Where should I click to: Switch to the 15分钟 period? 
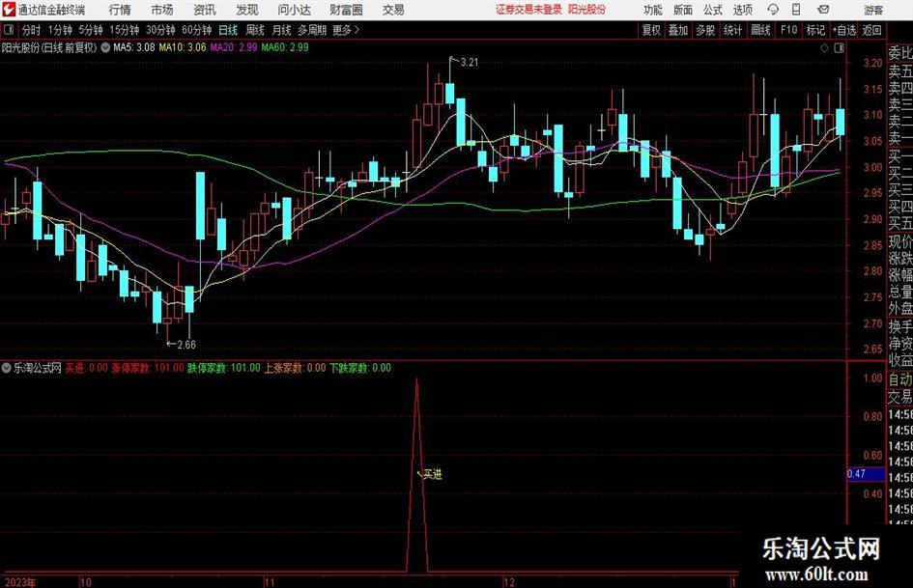[x=124, y=30]
